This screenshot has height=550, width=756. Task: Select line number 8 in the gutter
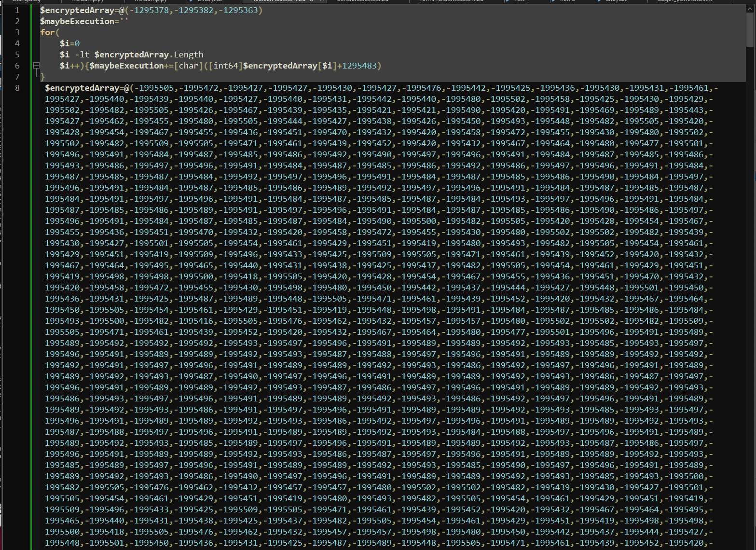(17, 88)
